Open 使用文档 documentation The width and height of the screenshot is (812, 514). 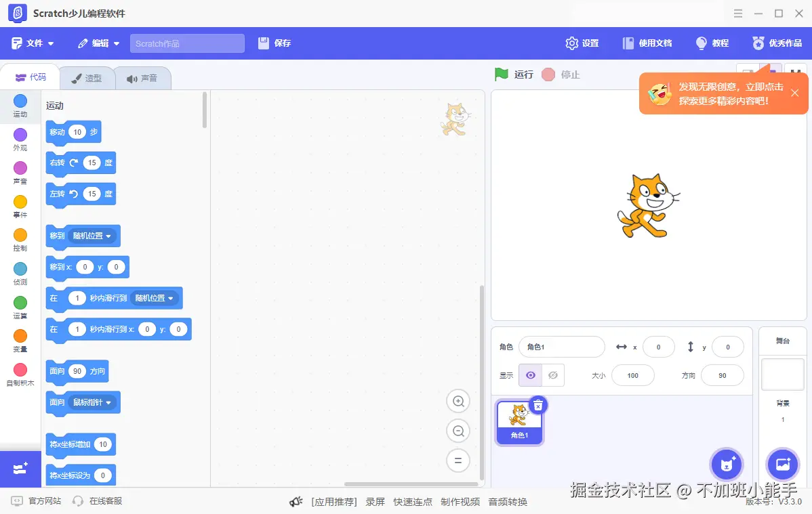coord(647,43)
